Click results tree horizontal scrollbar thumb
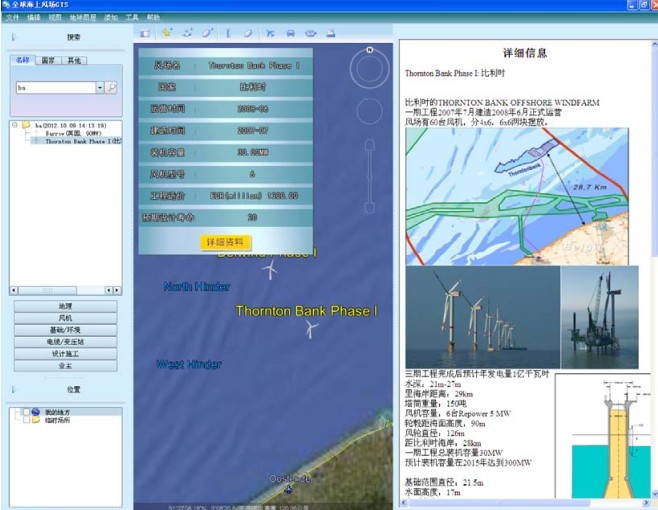The height and width of the screenshot is (510, 658). pos(47,290)
